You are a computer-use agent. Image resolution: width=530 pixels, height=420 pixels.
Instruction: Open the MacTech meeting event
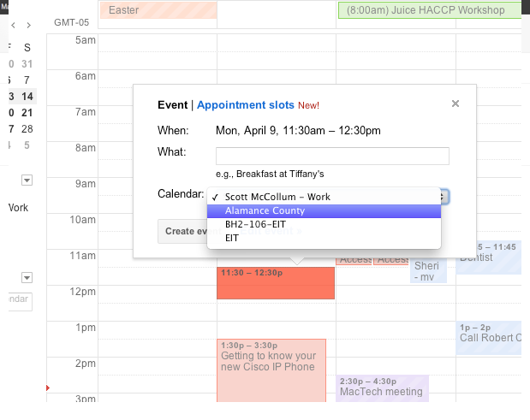pyautogui.click(x=382, y=388)
